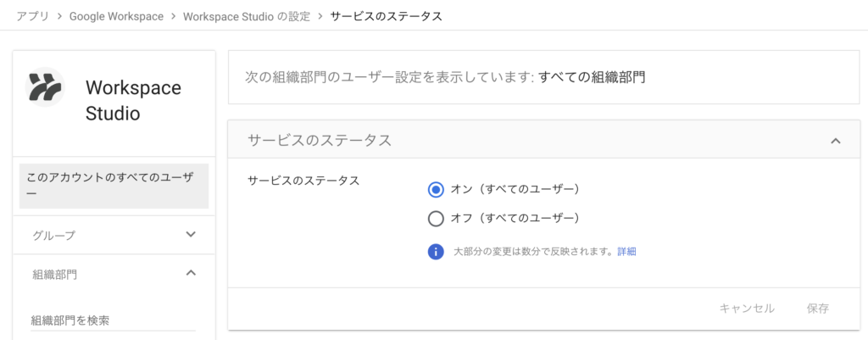Open Google Workspace breadcrumb link
The width and height of the screenshot is (868, 340).
point(116,16)
